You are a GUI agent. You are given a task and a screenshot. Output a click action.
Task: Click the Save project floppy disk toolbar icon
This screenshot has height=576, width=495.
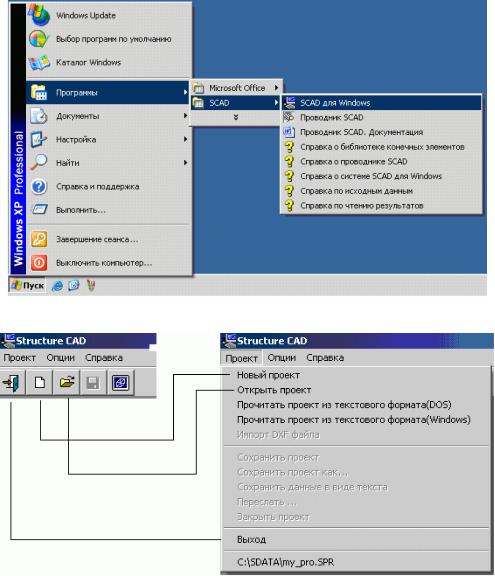point(93,383)
